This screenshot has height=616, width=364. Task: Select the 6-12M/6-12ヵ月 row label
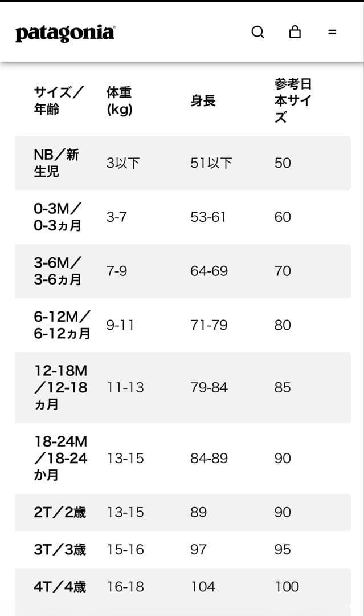(x=62, y=325)
